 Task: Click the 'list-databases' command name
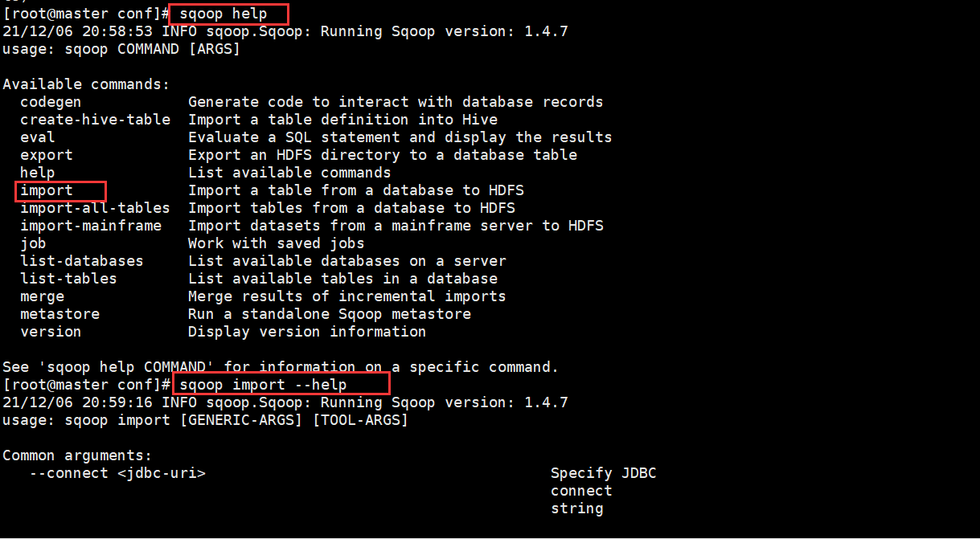point(82,261)
